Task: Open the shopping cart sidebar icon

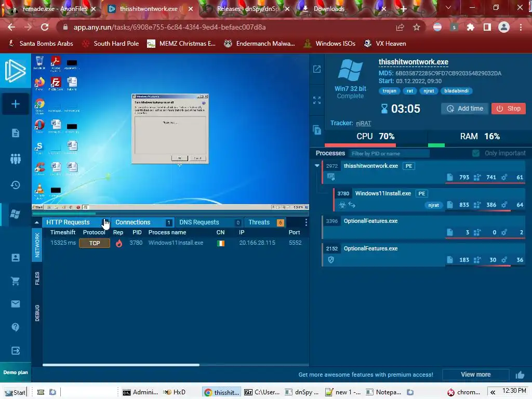Action: pyautogui.click(x=15, y=281)
